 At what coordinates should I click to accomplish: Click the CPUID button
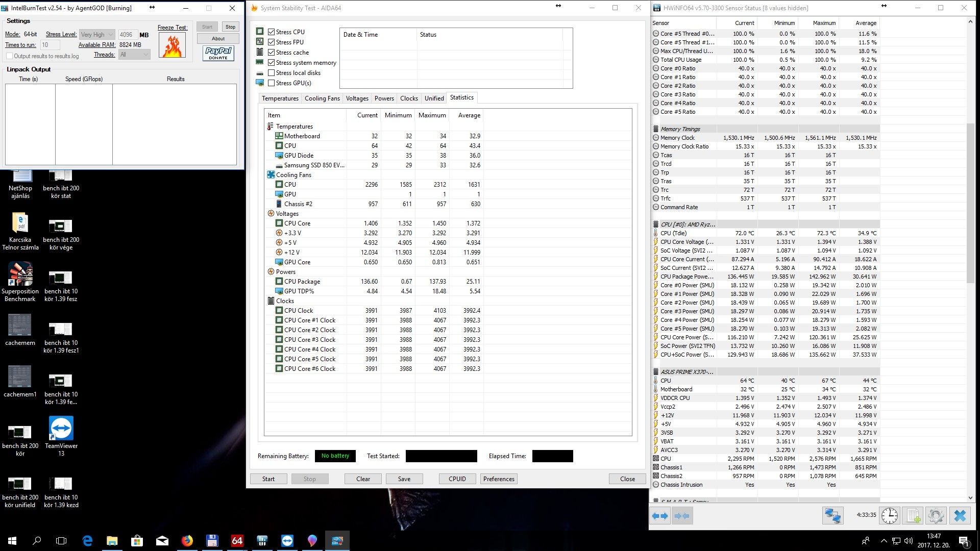[457, 479]
